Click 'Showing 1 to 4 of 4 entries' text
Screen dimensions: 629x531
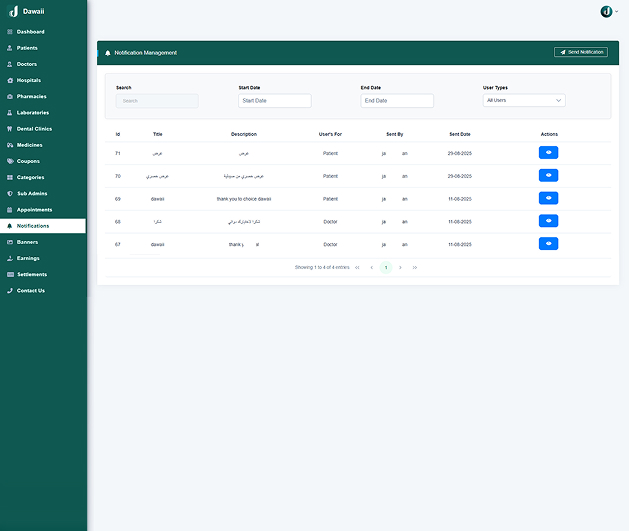point(322,268)
